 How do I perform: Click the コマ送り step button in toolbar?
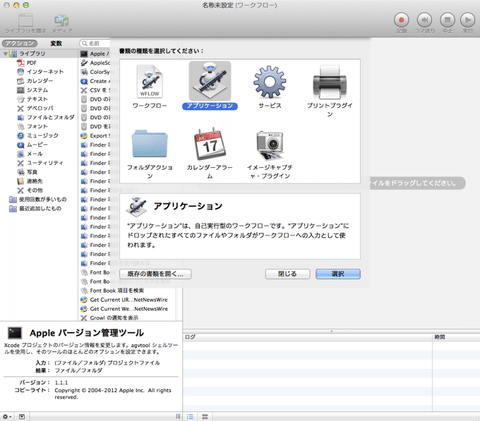tap(424, 20)
